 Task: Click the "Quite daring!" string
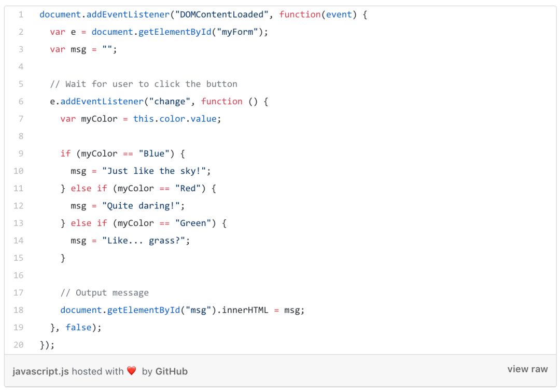click(141, 206)
